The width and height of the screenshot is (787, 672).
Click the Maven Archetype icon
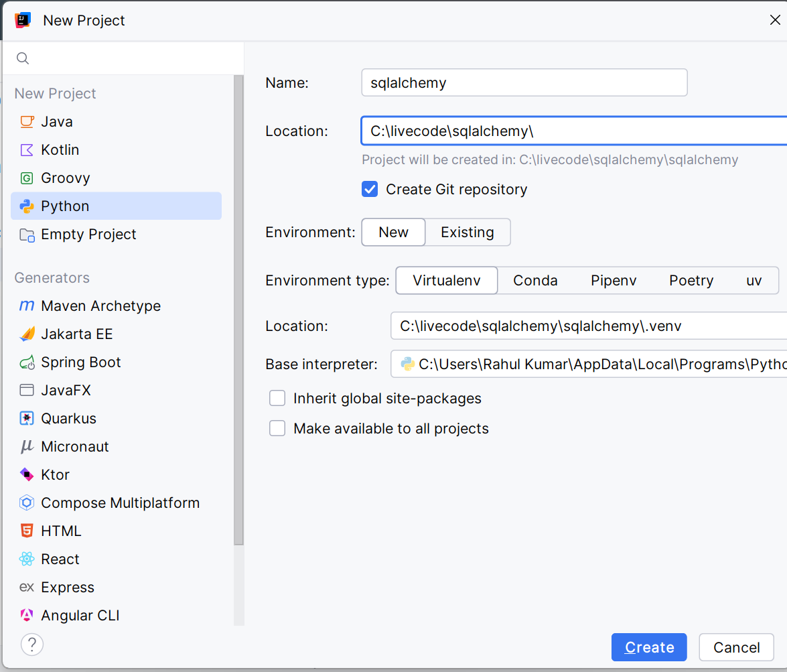[x=27, y=306]
